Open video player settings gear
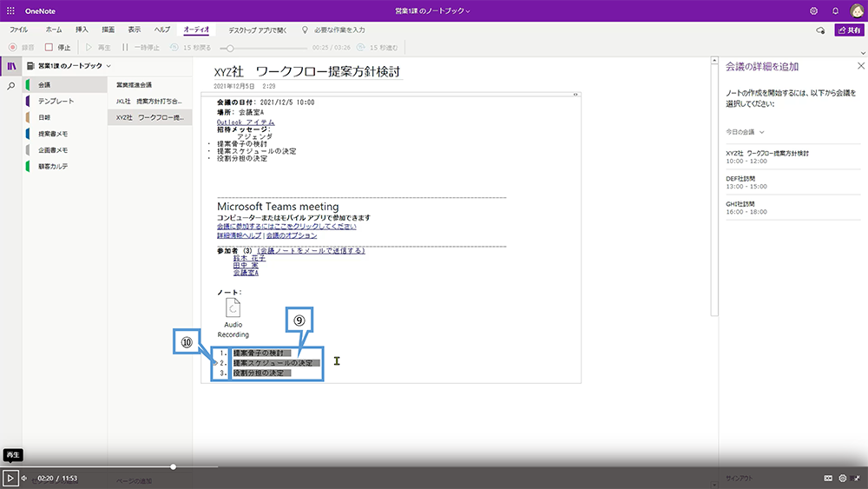The height and width of the screenshot is (489, 868). (843, 478)
